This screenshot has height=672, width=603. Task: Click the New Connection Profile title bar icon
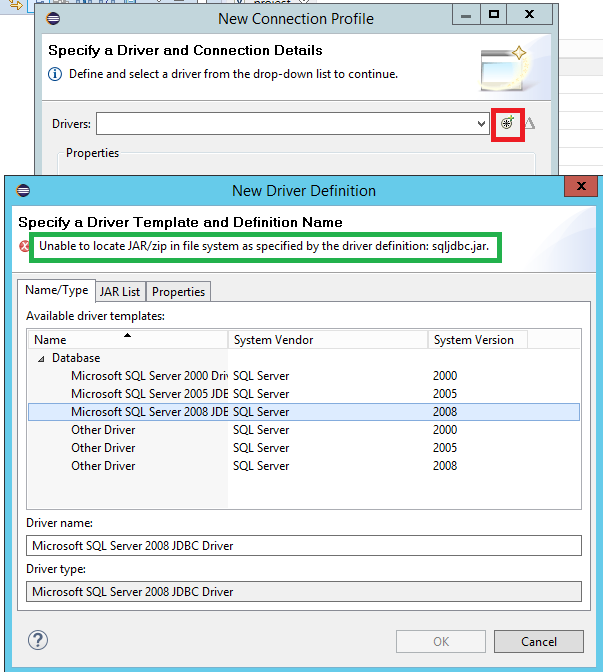tap(53, 18)
